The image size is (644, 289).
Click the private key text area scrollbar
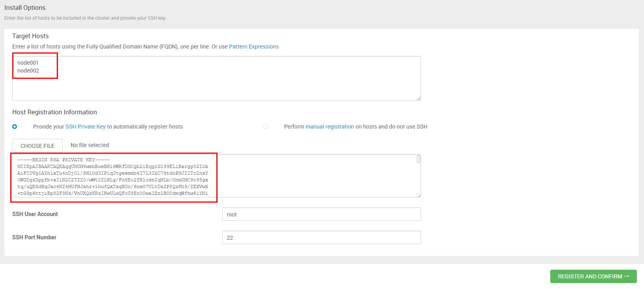click(x=419, y=159)
